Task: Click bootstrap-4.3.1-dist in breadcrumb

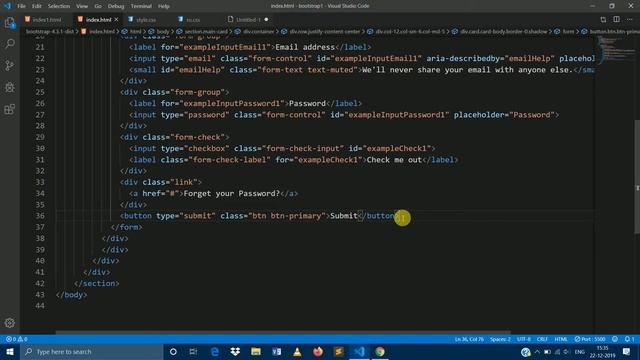Action: 50,31
